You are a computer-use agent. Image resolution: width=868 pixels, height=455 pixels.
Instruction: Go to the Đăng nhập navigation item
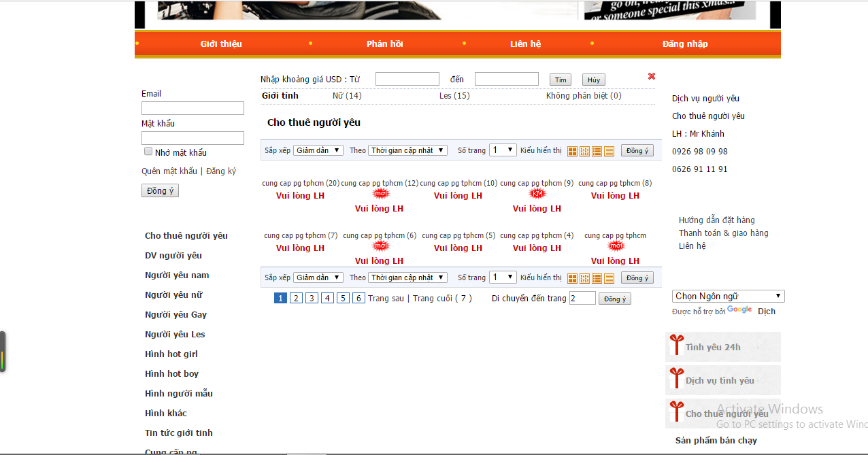pyautogui.click(x=684, y=44)
